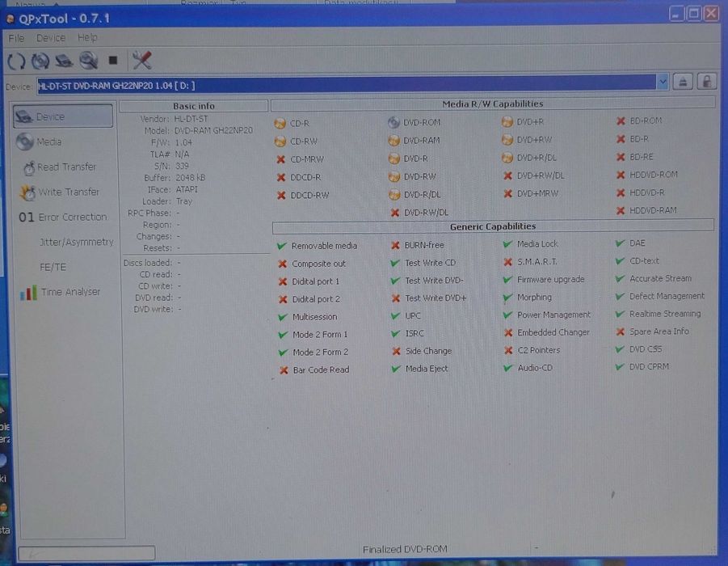Open the FE/TE tab
This screenshot has width=728, height=566.
click(53, 267)
